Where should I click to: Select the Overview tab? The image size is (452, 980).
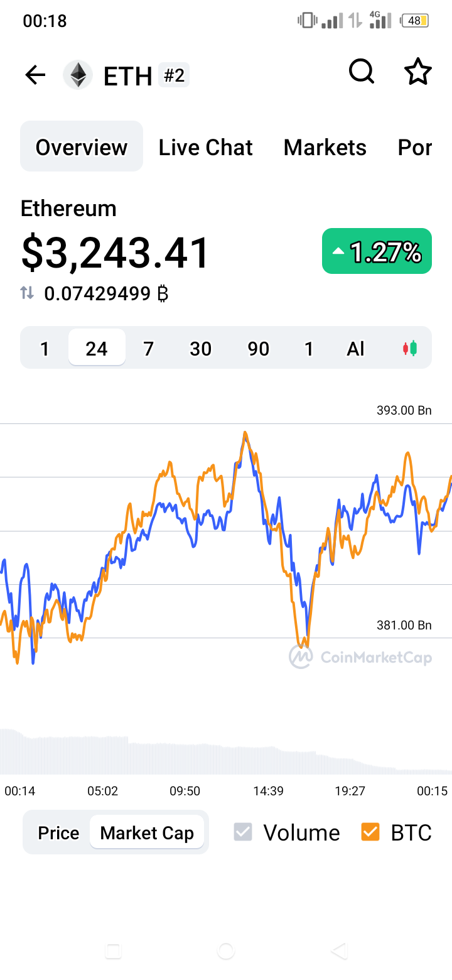tap(82, 146)
